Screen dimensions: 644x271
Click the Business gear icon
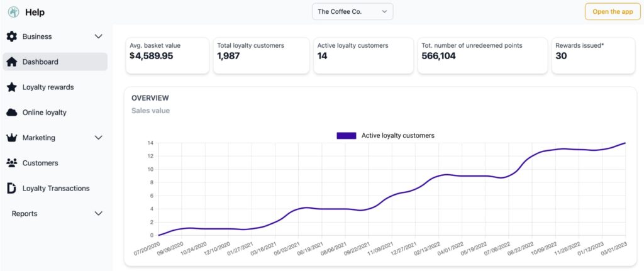pyautogui.click(x=11, y=36)
